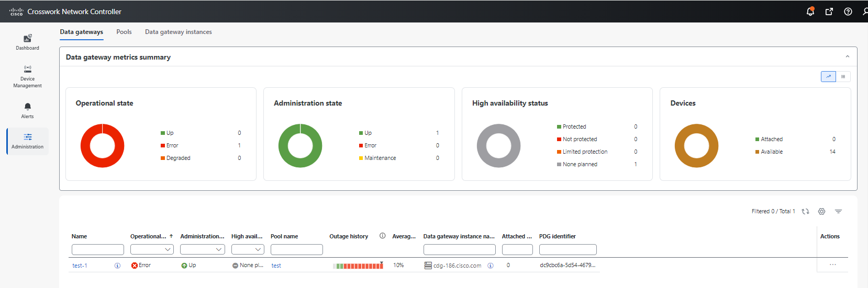Select Administration in the sidebar
The width and height of the screenshot is (868, 288).
[27, 141]
